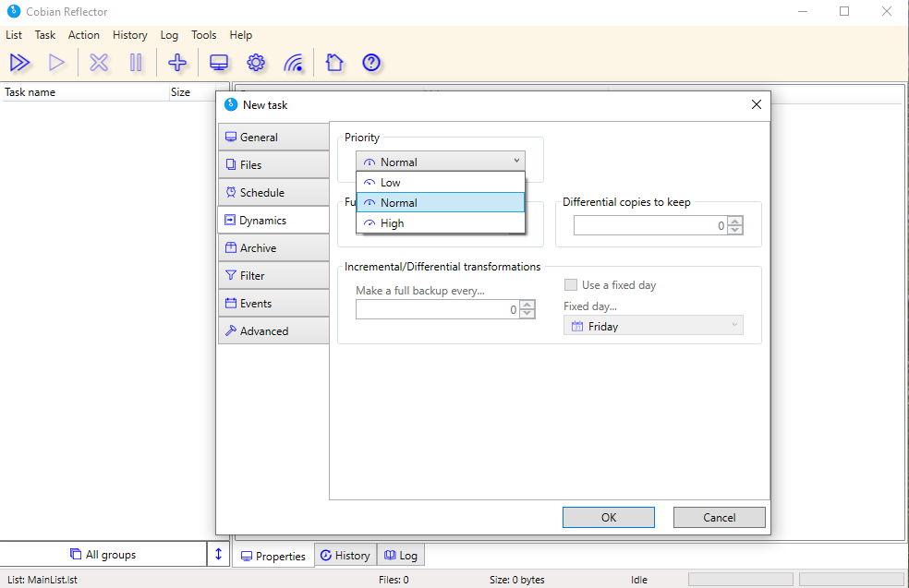
Task: Confirm new task with OK
Action: 608,517
